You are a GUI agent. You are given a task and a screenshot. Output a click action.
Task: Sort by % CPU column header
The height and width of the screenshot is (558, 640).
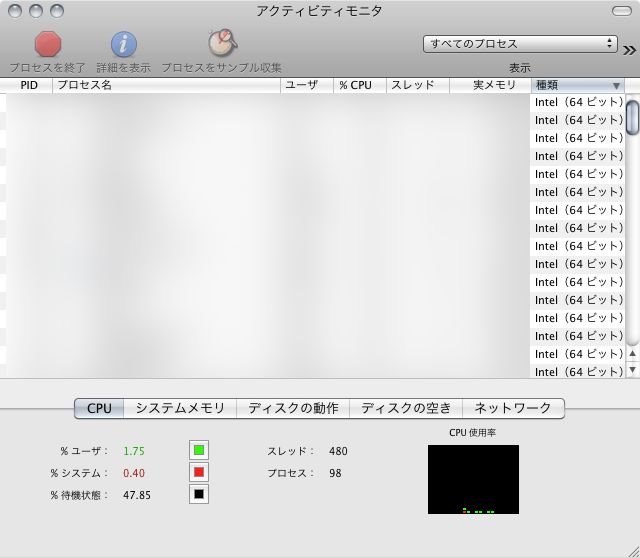[x=360, y=85]
